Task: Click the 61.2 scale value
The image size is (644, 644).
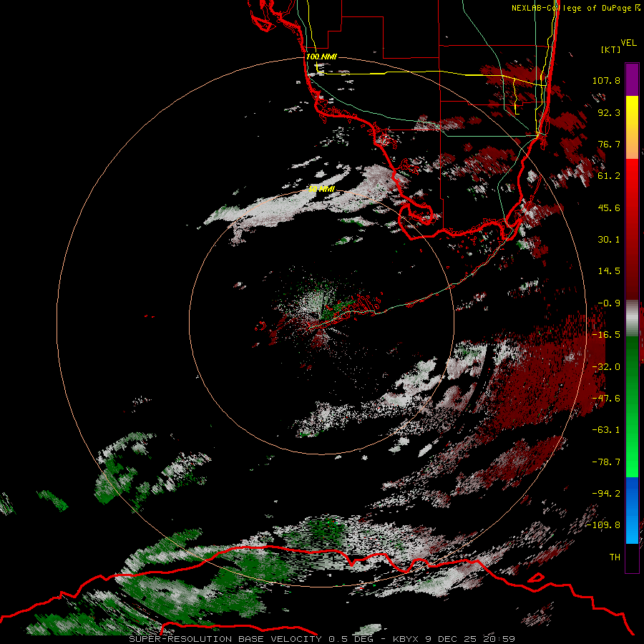Action: click(x=609, y=176)
